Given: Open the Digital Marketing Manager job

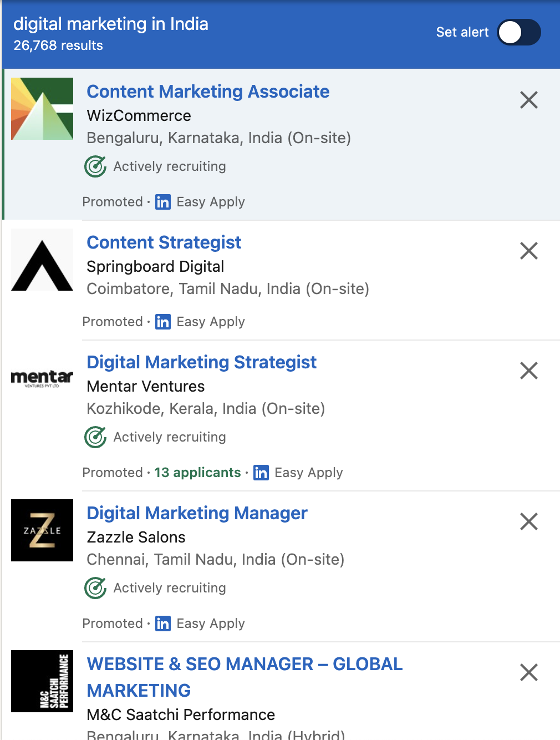Looking at the screenshot, I should pos(197,513).
